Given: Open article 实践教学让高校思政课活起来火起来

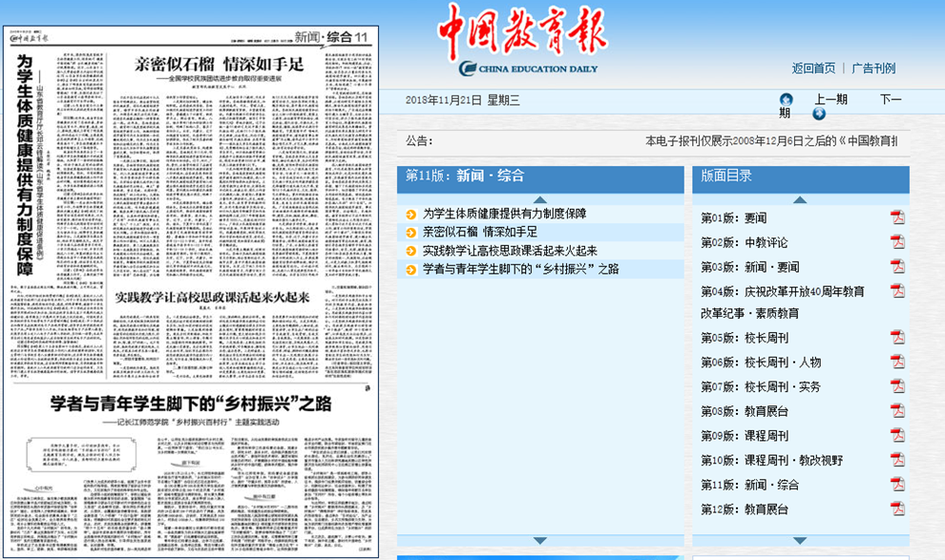Looking at the screenshot, I should 510,251.
